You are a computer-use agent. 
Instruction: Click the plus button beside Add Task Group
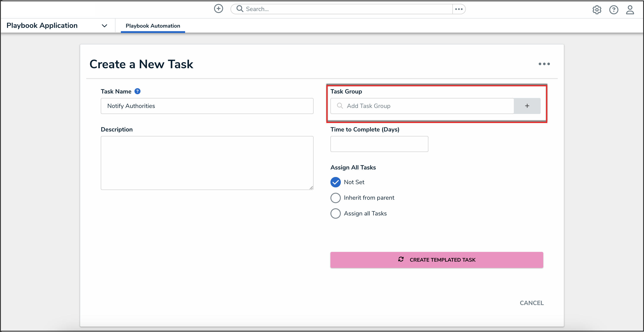point(527,106)
